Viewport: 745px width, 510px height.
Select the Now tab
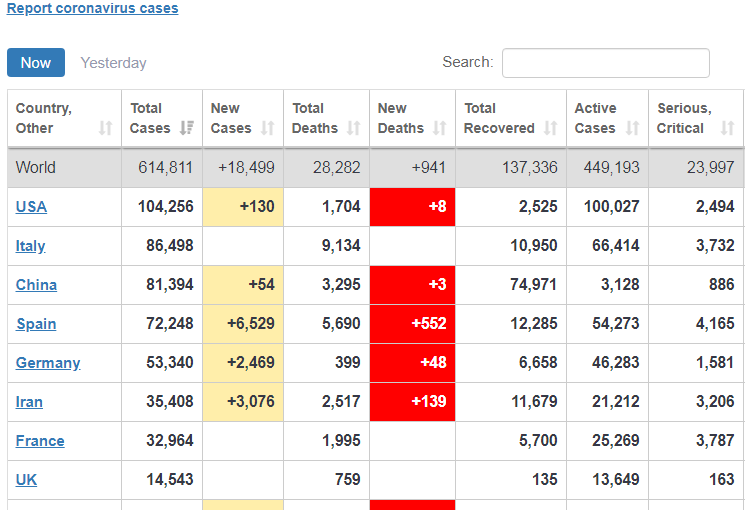36,63
